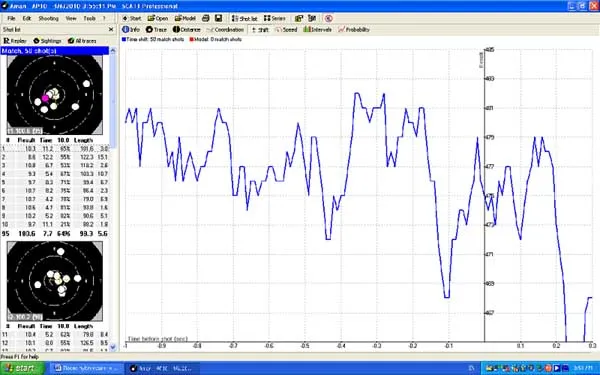Click the Sightings button
The width and height of the screenshot is (600, 375).
coord(47,41)
